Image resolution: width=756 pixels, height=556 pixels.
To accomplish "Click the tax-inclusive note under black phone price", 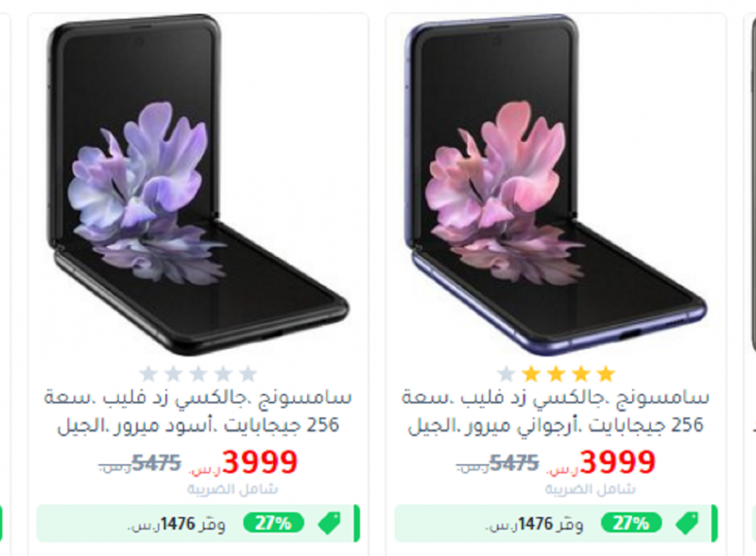I will [x=232, y=490].
